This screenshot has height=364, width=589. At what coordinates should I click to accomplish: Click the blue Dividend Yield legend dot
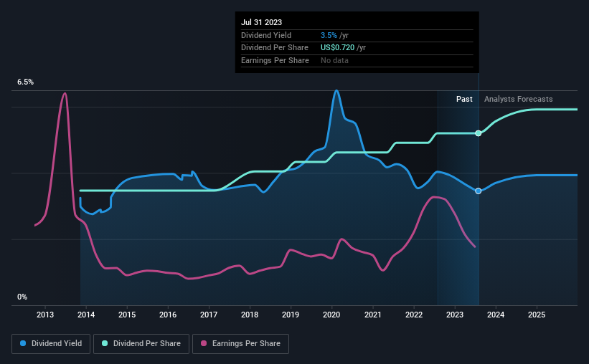point(23,343)
